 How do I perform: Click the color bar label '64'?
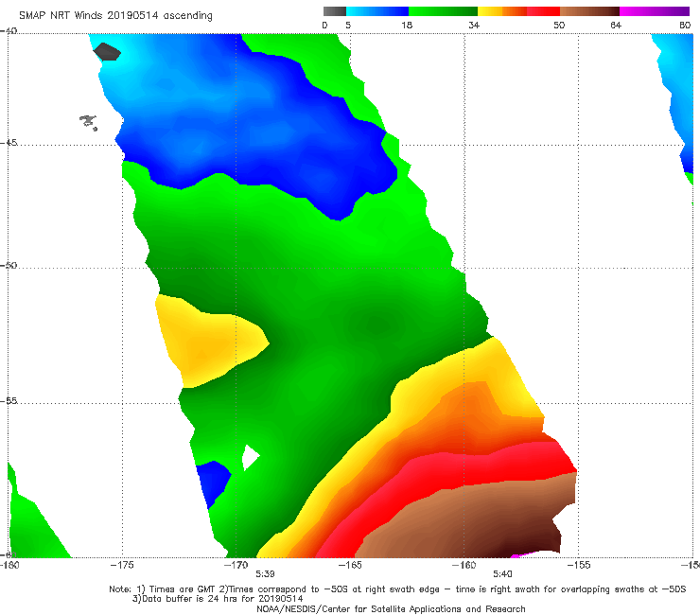point(616,26)
